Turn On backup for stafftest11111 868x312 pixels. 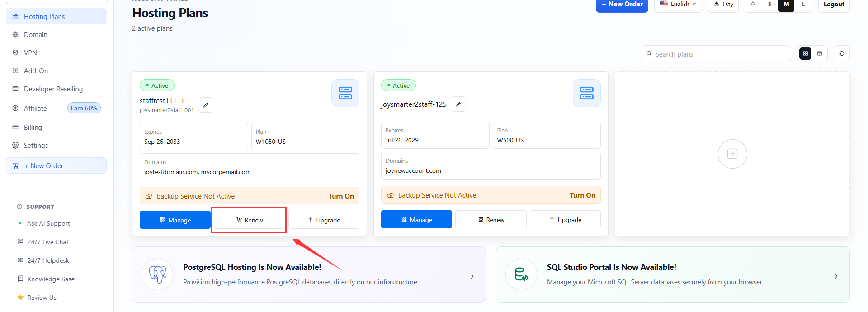pos(341,196)
